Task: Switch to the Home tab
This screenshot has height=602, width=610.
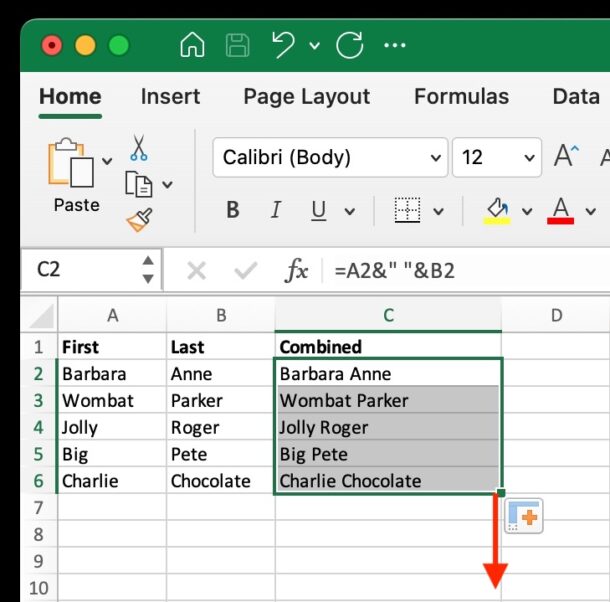Action: point(70,97)
